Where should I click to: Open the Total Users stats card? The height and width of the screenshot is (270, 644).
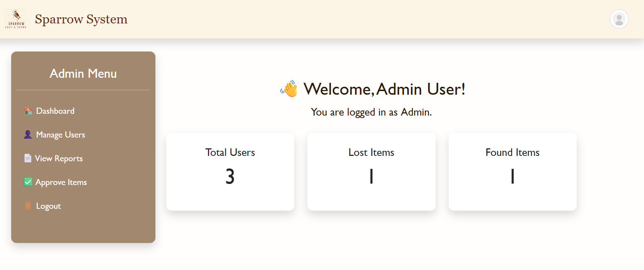(230, 172)
